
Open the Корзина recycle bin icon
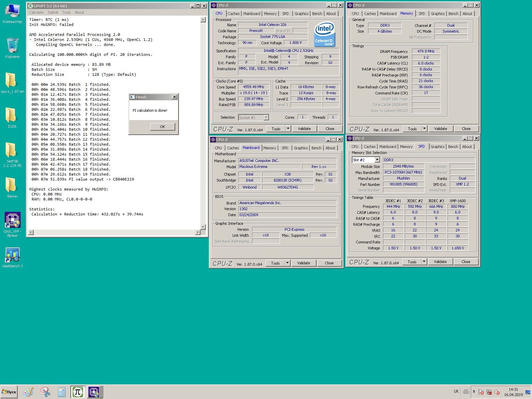click(x=12, y=48)
